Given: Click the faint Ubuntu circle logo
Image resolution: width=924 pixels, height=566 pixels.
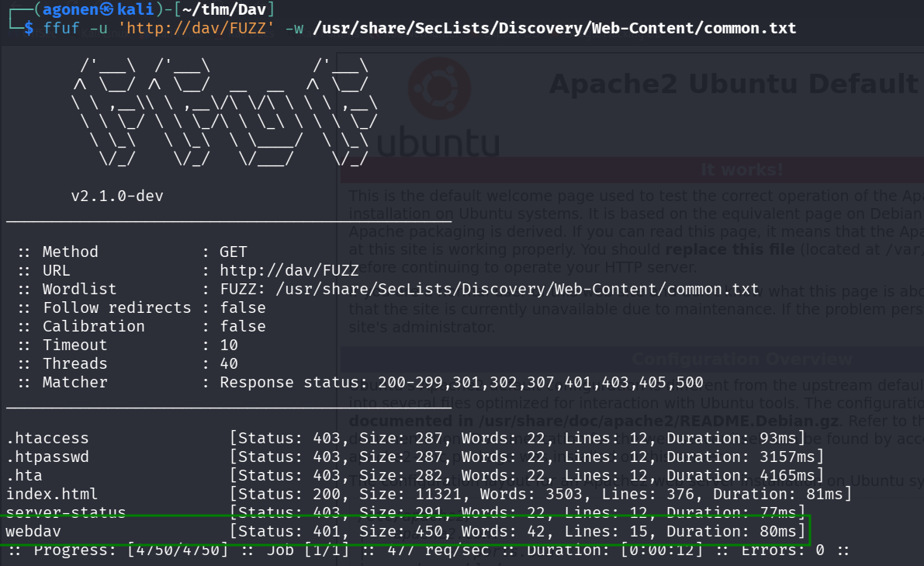Looking at the screenshot, I should 438,85.
